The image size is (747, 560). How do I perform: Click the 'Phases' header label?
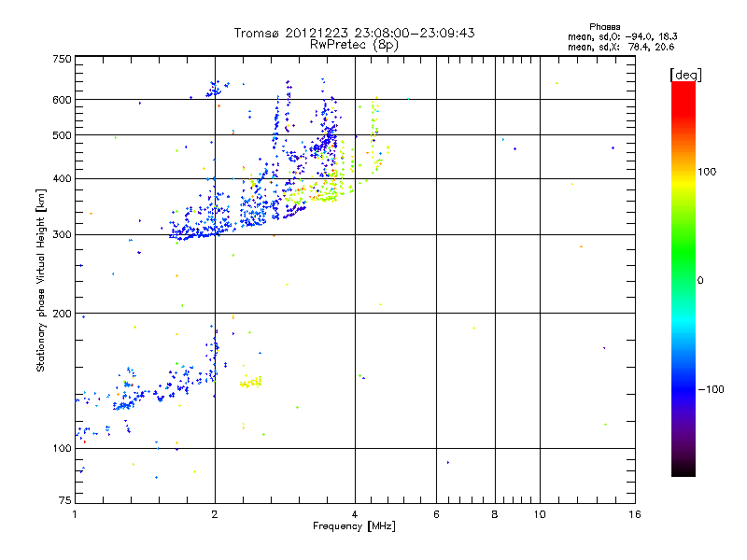604,27
